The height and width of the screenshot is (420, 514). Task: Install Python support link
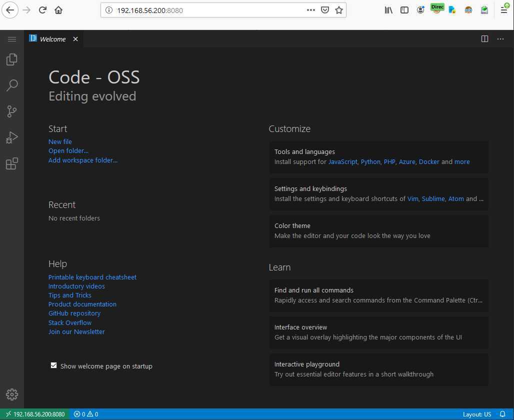(x=370, y=161)
